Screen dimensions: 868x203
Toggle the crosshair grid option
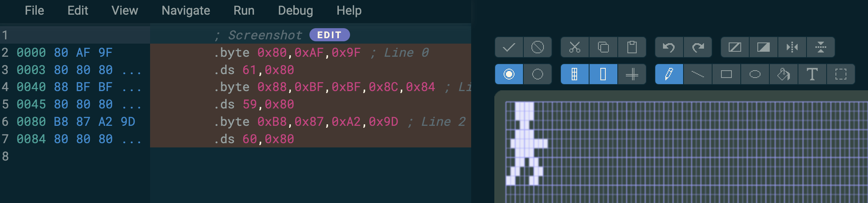pos(632,74)
